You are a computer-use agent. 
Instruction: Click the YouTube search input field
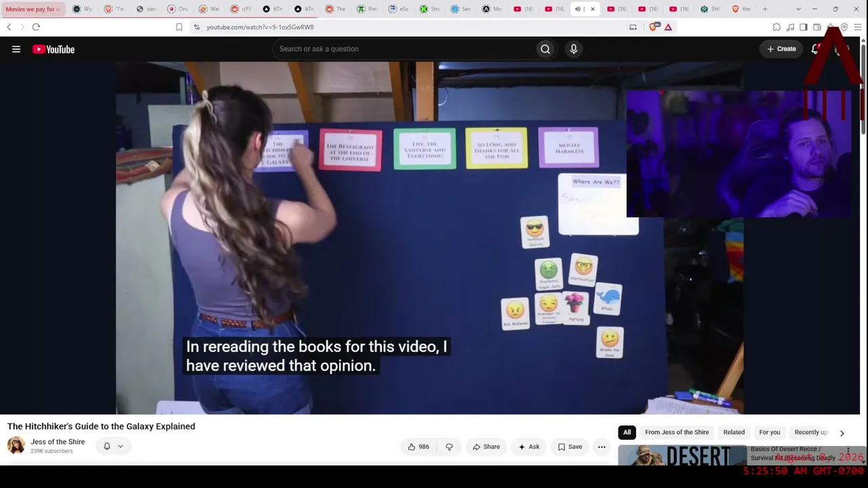tap(403, 49)
